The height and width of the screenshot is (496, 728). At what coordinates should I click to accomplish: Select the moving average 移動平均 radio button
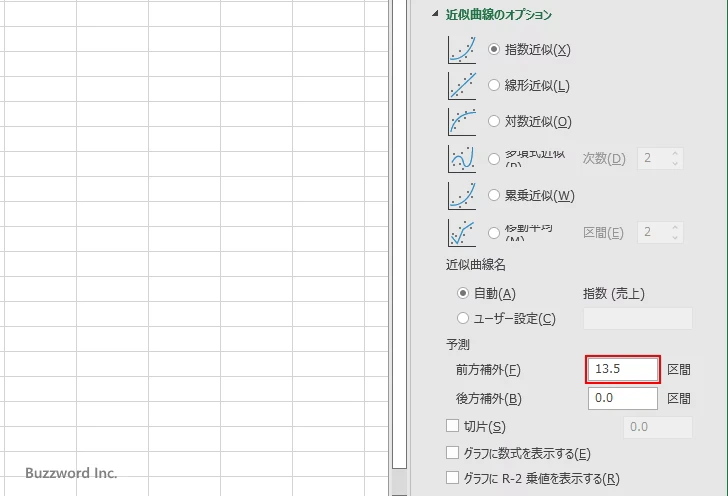pos(494,232)
